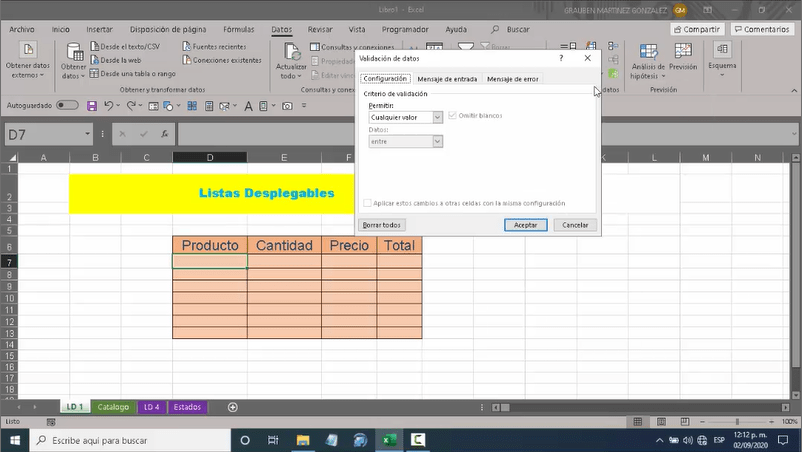Open the Catalogo sheet tab
Screen dimensions: 802x452
[113, 407]
